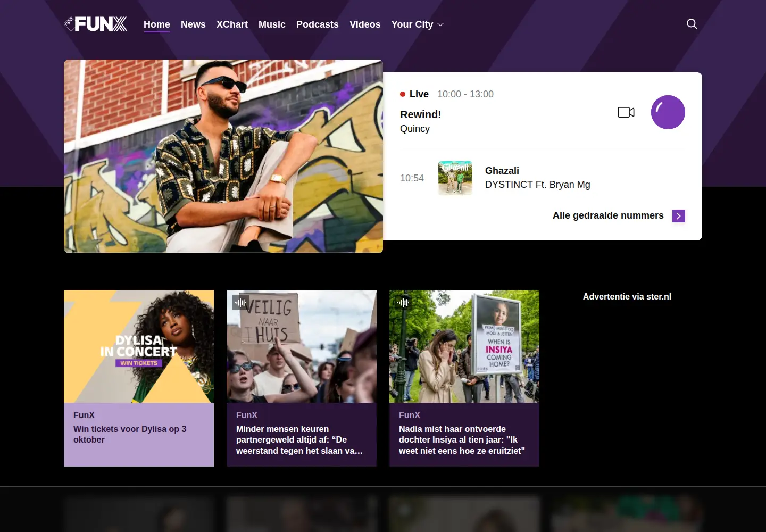Open the News section
Viewport: 766px width, 532px height.
193,24
